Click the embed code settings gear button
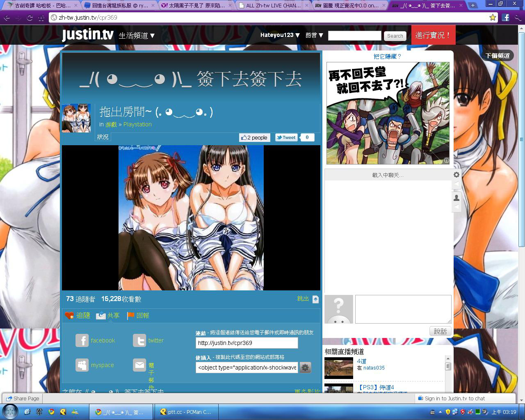Screen dimensions: 525x420 305,367
